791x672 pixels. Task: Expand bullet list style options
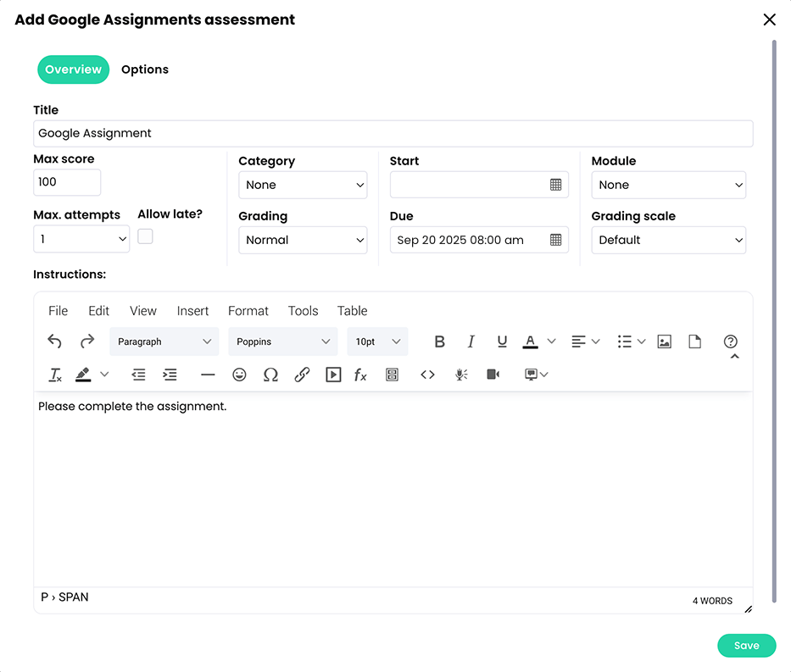(641, 342)
